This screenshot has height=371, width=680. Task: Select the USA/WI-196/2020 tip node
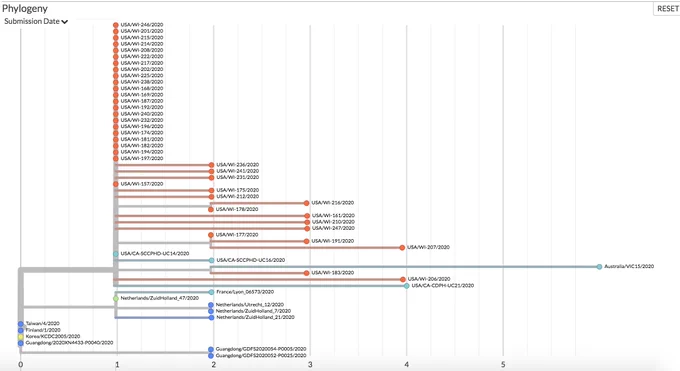pos(116,127)
